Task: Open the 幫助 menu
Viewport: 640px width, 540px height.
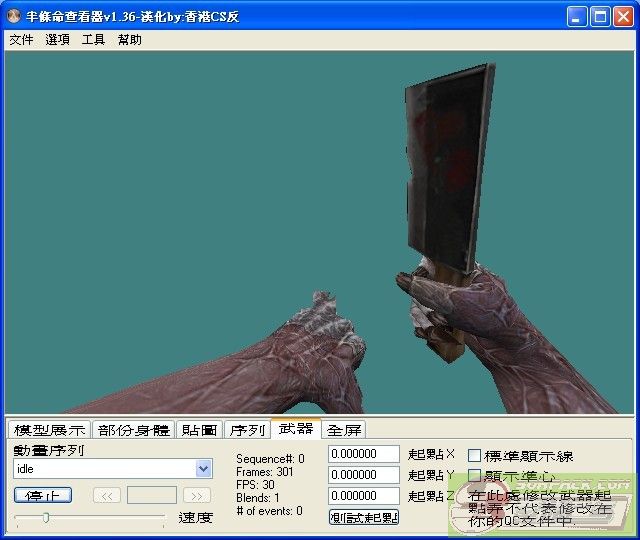Action: coord(129,40)
